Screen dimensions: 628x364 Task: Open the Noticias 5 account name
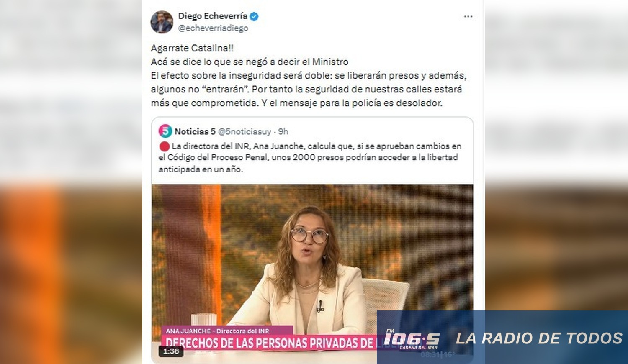[195, 131]
